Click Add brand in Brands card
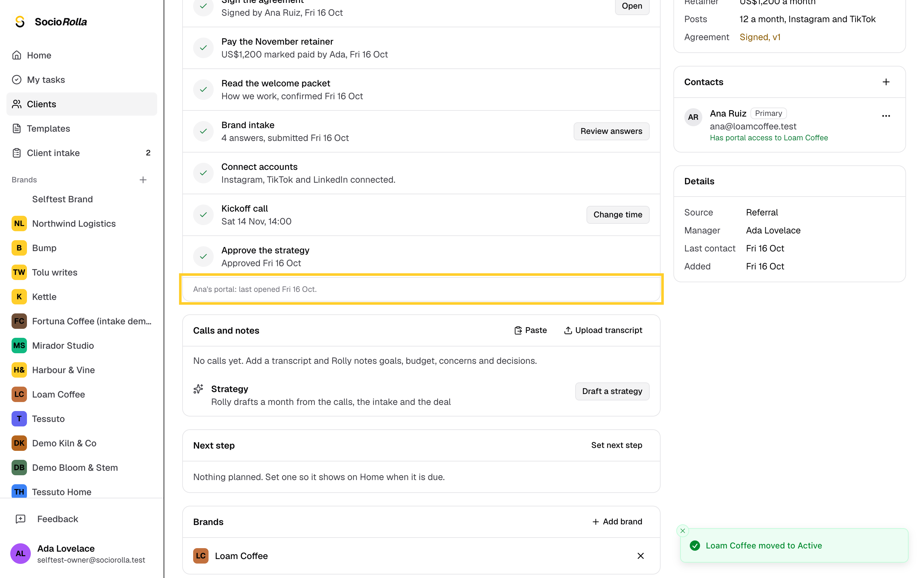 coord(617,522)
